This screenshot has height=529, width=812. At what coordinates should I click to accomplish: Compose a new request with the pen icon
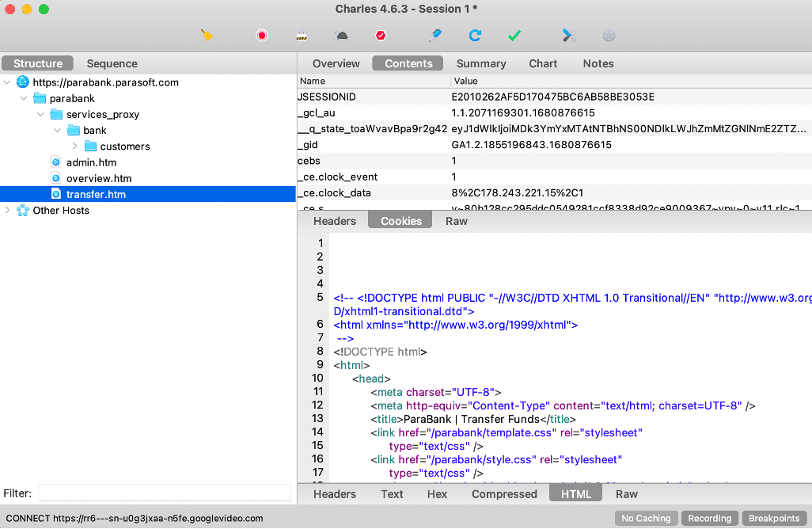434,35
